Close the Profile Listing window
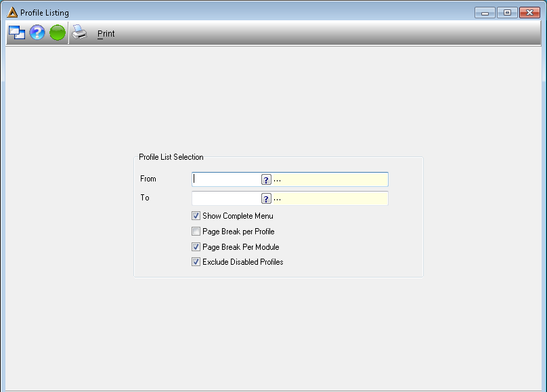The height and width of the screenshot is (392, 547). pos(529,13)
